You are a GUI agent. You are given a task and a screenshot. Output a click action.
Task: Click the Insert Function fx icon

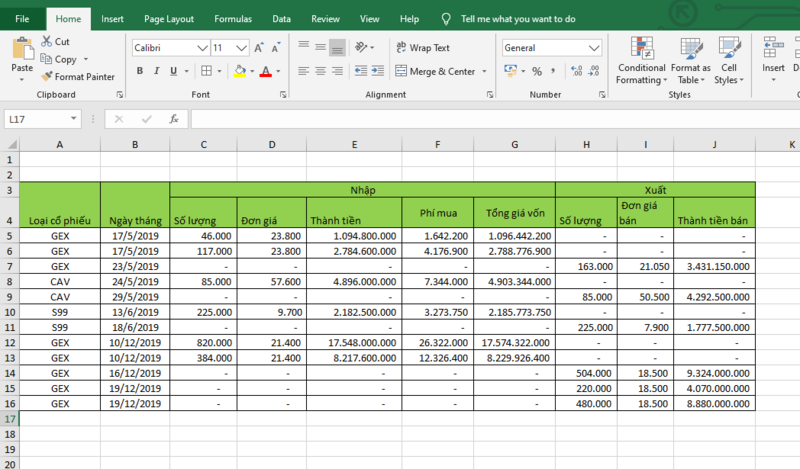click(173, 118)
